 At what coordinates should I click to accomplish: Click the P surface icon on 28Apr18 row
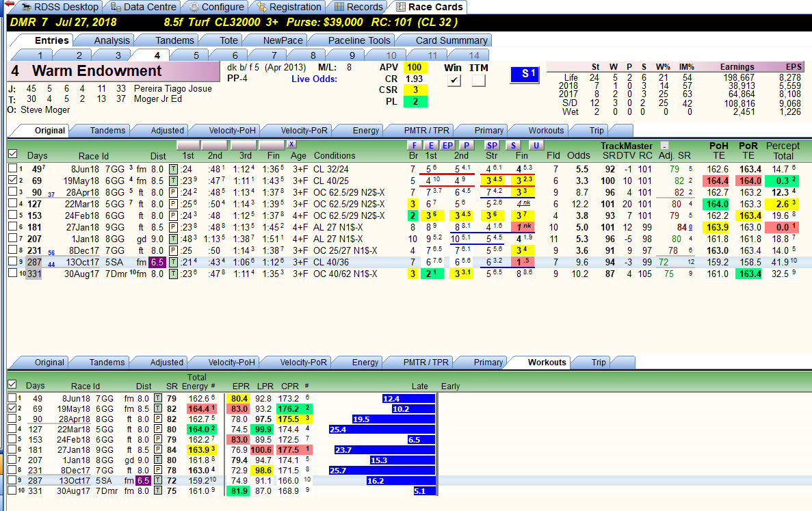(x=173, y=192)
